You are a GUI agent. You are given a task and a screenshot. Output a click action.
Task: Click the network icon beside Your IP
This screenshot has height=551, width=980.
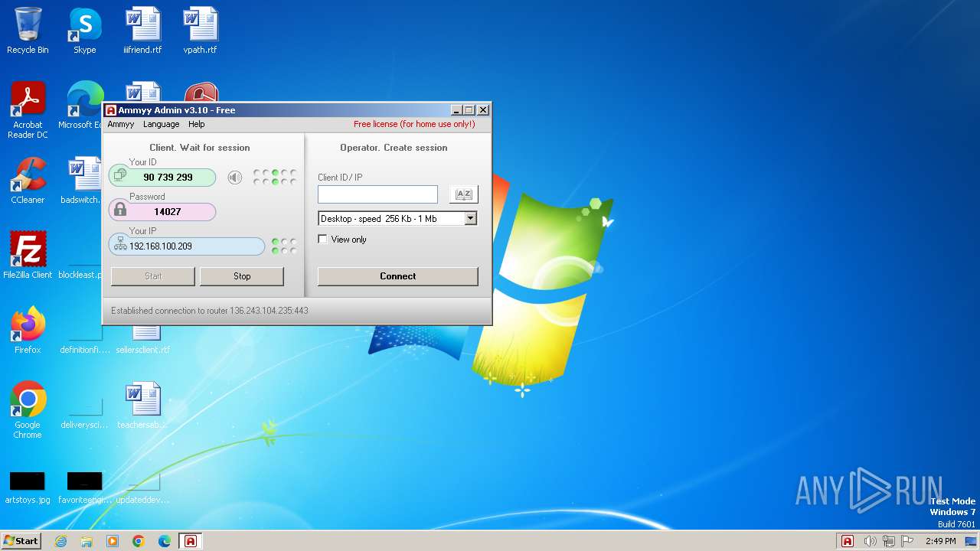click(120, 245)
